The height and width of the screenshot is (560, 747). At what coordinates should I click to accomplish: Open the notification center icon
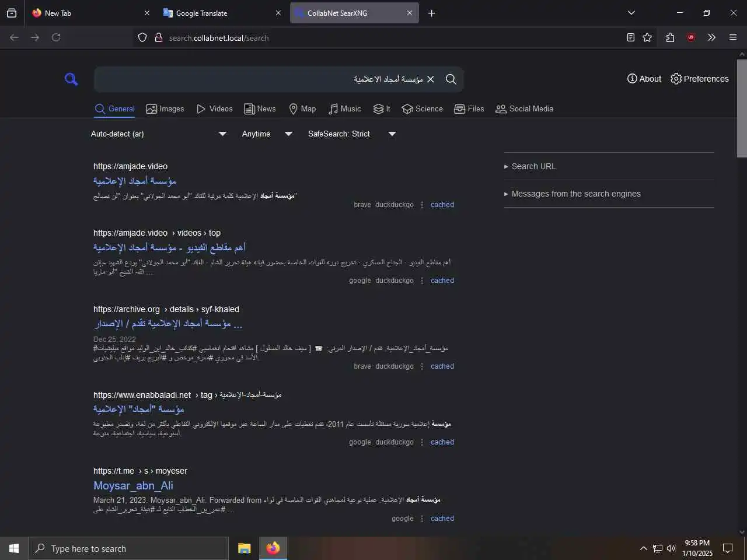(728, 548)
